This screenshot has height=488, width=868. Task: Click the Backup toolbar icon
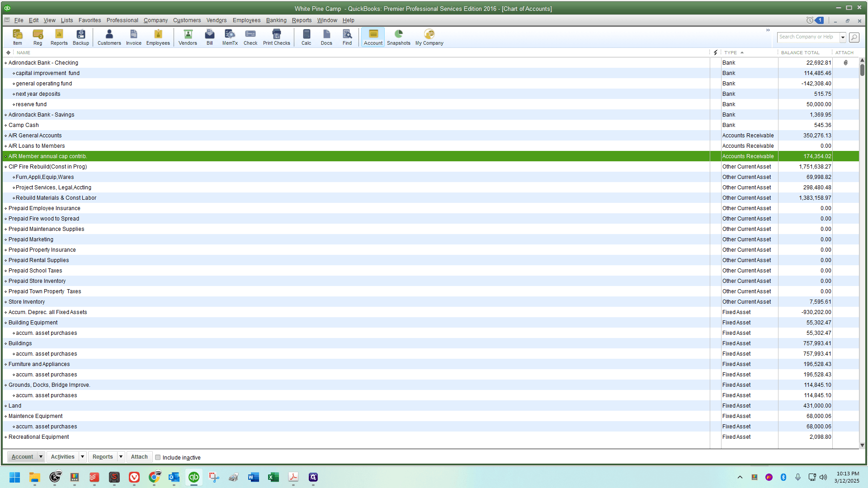pyautogui.click(x=81, y=37)
